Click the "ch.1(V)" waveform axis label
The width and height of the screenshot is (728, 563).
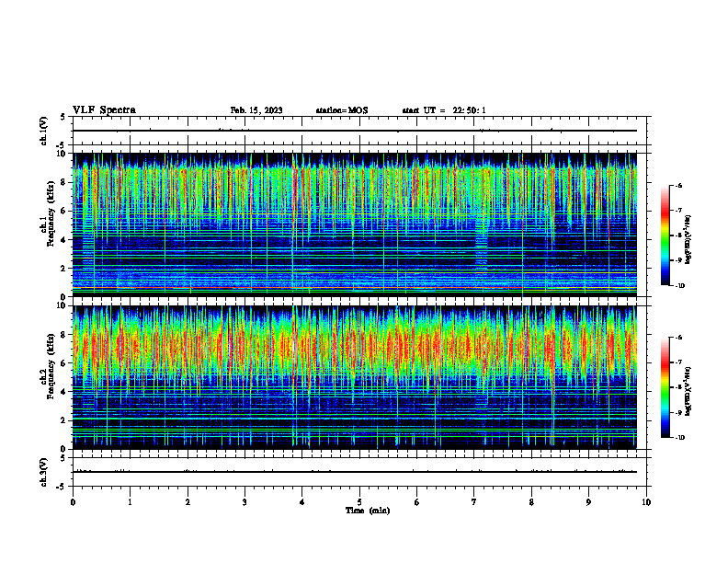click(44, 131)
